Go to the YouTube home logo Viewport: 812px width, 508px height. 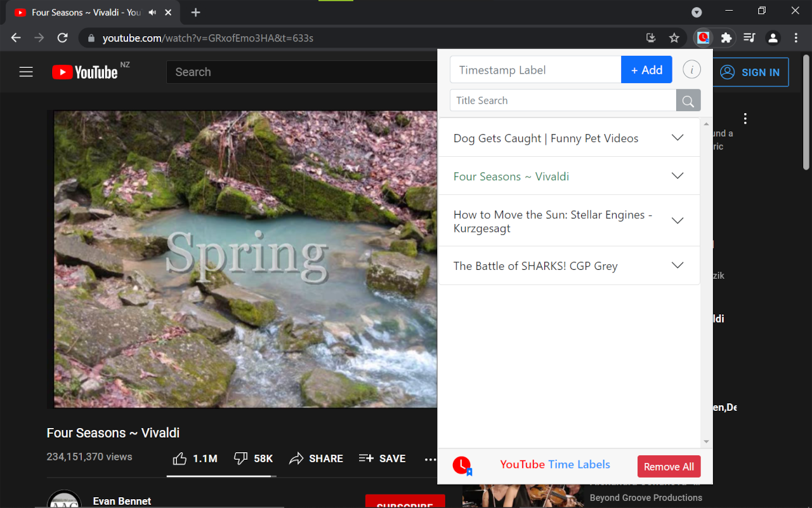click(x=85, y=72)
